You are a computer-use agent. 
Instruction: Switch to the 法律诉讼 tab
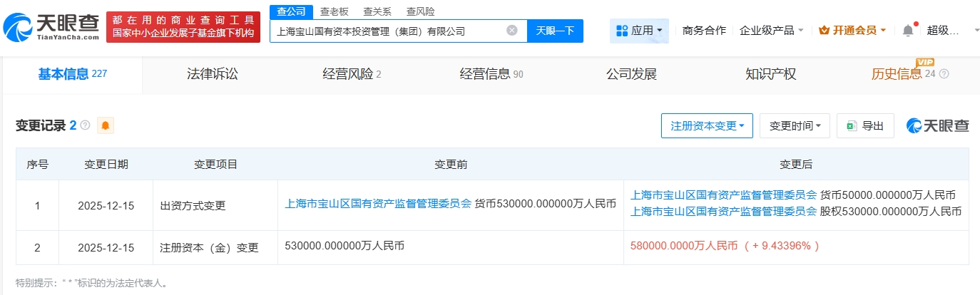tap(212, 74)
